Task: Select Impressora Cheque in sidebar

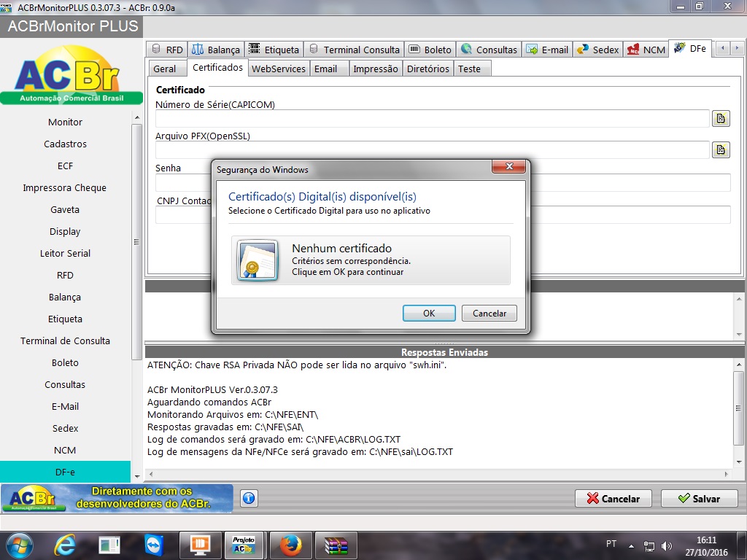Action: click(65, 187)
